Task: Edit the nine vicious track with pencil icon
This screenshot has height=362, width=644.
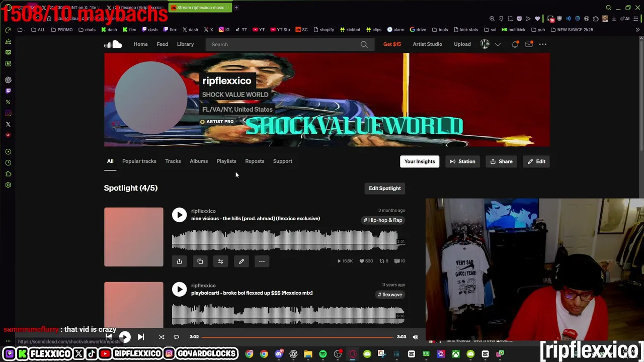Action: point(241,261)
